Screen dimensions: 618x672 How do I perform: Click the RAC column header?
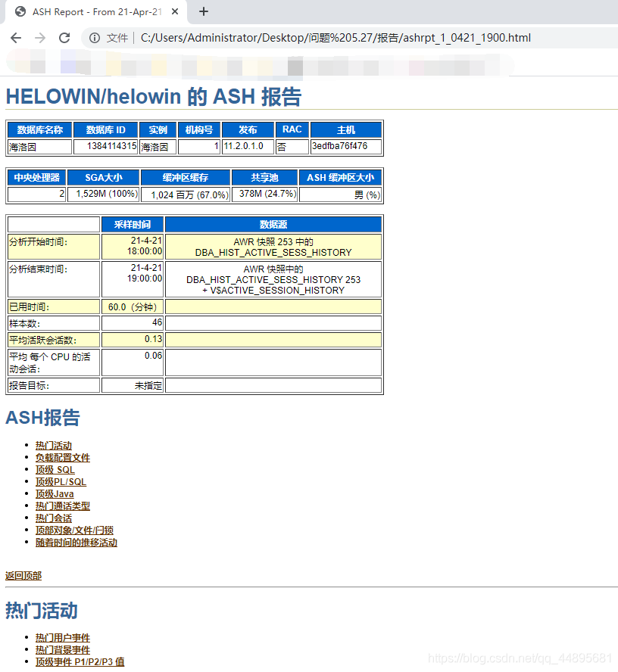pyautogui.click(x=292, y=130)
